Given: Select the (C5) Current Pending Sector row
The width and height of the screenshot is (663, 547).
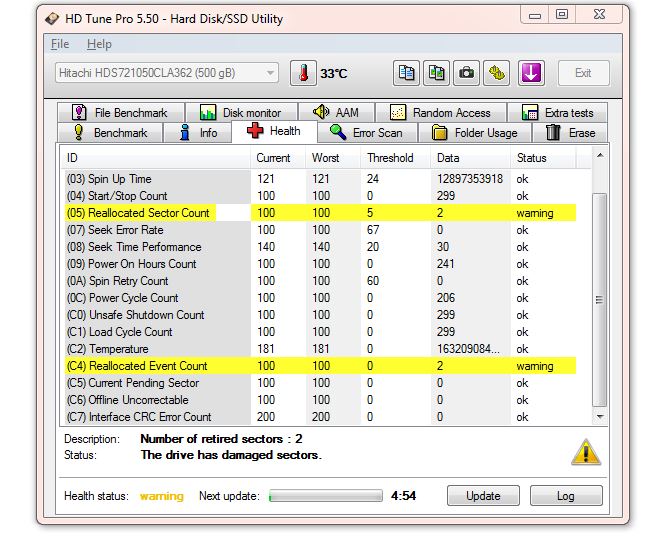Looking at the screenshot, I should coord(321,383).
